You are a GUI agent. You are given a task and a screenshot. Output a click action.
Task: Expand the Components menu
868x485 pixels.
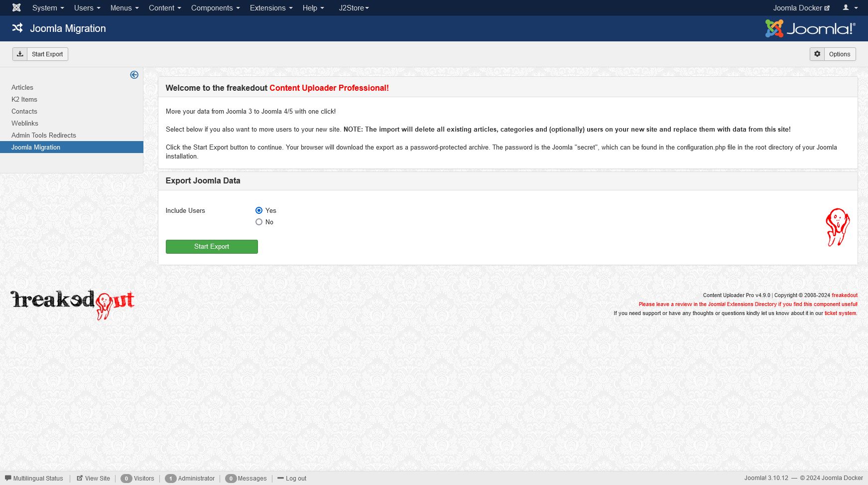(215, 8)
